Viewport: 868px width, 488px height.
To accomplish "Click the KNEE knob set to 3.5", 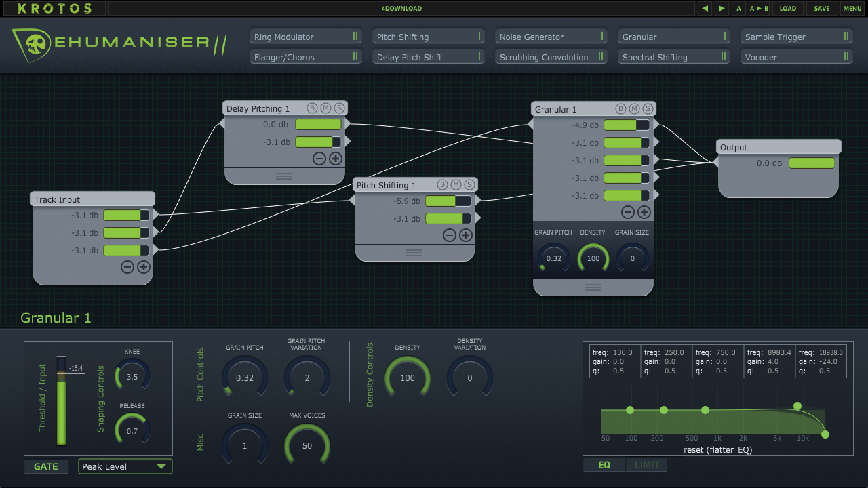I will [x=132, y=376].
